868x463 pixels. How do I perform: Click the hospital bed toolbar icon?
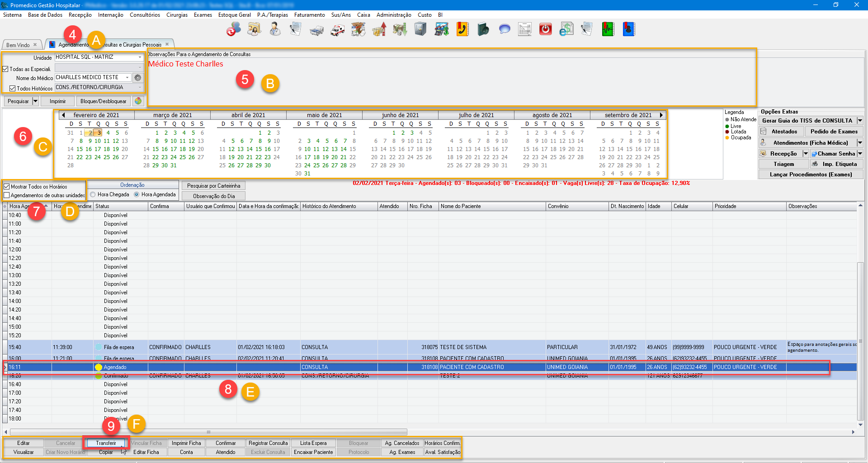(316, 30)
